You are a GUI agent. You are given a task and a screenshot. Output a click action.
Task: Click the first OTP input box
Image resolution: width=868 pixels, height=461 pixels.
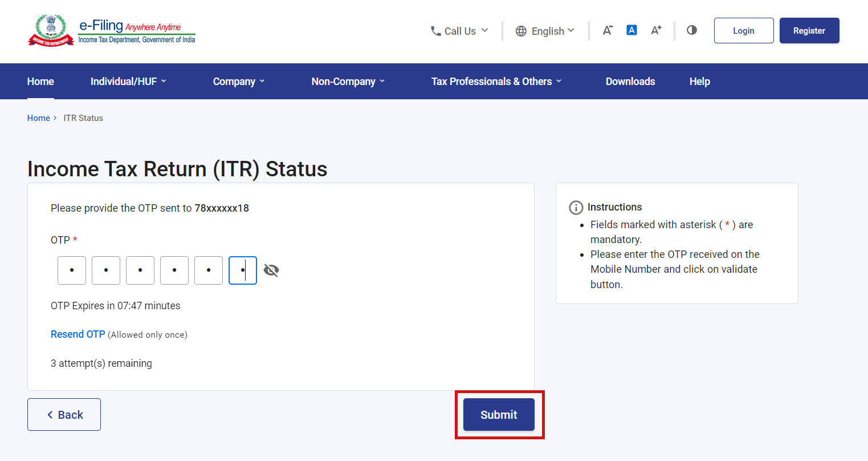(71, 270)
